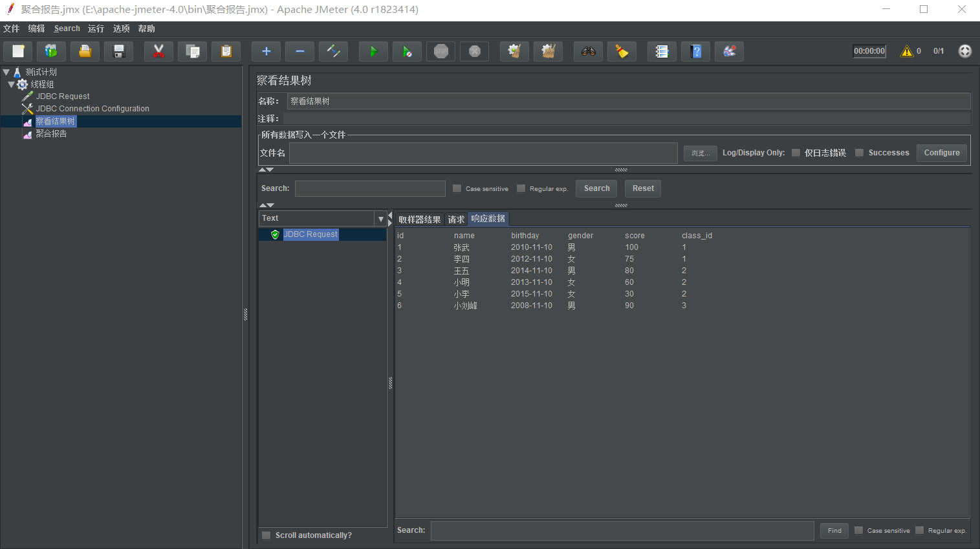
Task: Click collapse arrows above Text renderer
Action: (x=267, y=205)
